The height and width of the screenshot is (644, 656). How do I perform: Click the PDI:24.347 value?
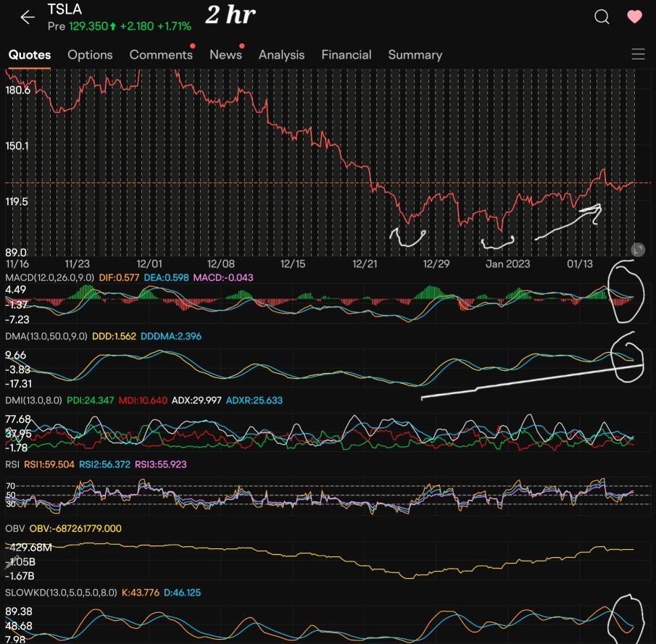(90, 400)
